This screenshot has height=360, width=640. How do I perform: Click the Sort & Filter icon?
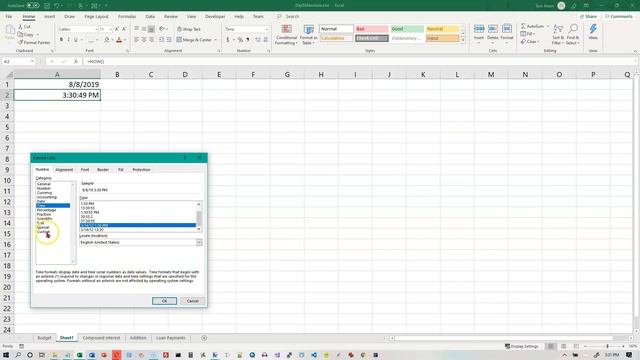point(558,29)
